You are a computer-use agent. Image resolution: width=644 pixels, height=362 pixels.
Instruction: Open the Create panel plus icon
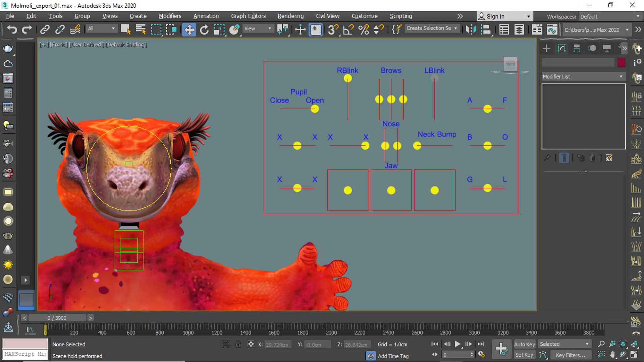(x=546, y=48)
